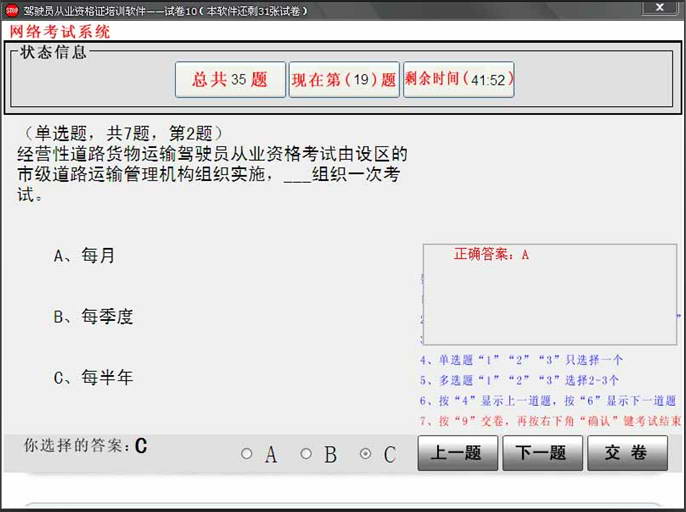Select radio button B
686x512 pixels.
(306, 454)
